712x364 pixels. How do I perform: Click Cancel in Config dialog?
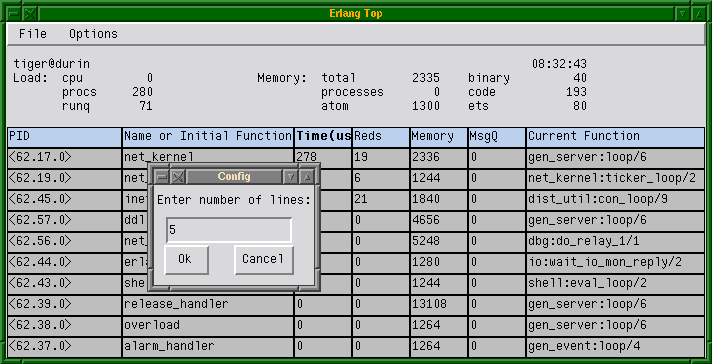pyautogui.click(x=264, y=260)
